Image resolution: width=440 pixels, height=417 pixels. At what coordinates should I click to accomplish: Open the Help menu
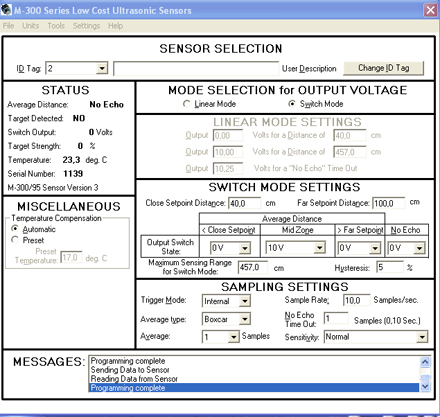(115, 26)
